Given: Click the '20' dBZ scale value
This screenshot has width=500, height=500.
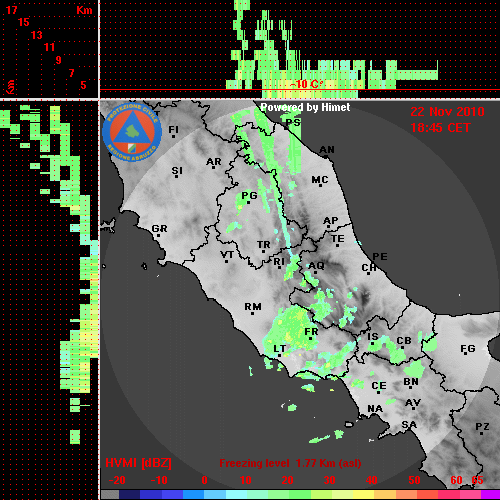Looking at the screenshot, I should (287, 480).
